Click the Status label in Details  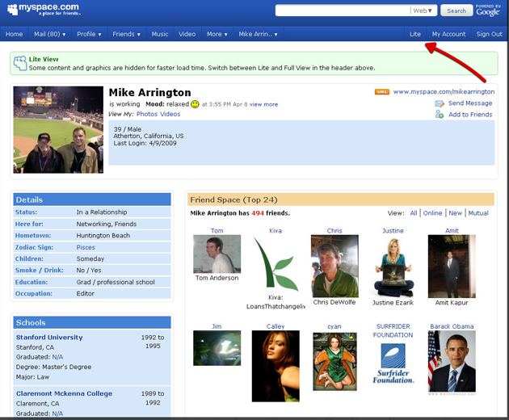pos(26,212)
